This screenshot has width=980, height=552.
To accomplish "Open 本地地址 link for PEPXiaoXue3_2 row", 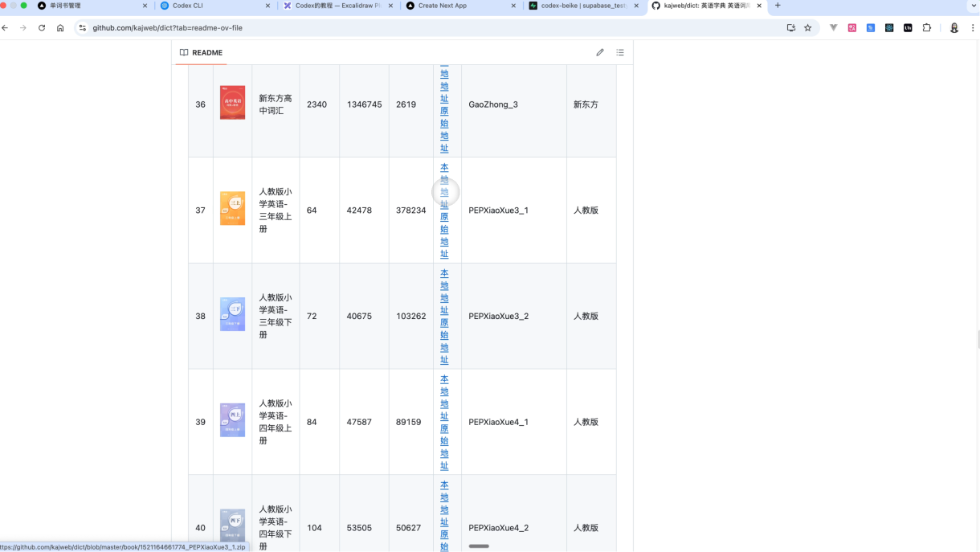I will click(x=444, y=292).
